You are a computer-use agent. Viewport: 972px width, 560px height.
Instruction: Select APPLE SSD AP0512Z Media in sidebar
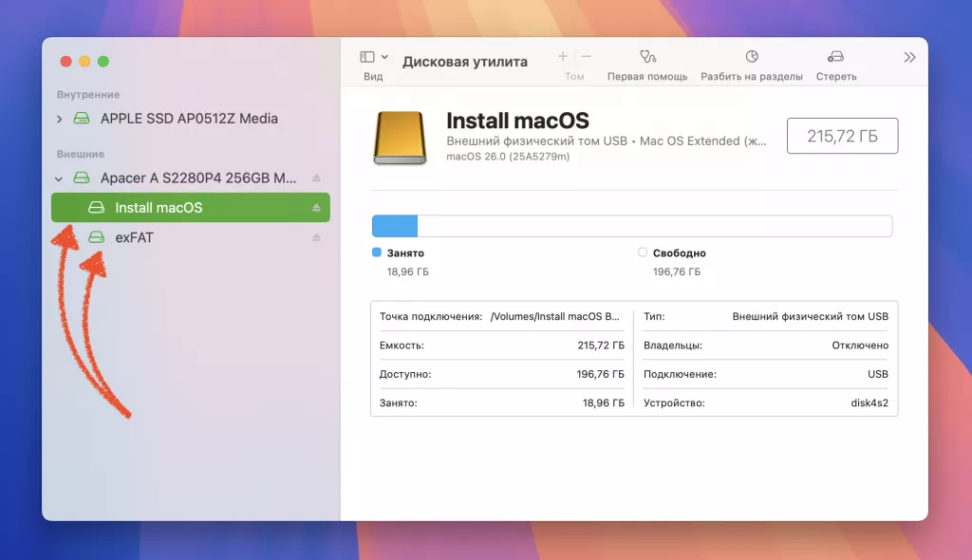(x=171, y=118)
